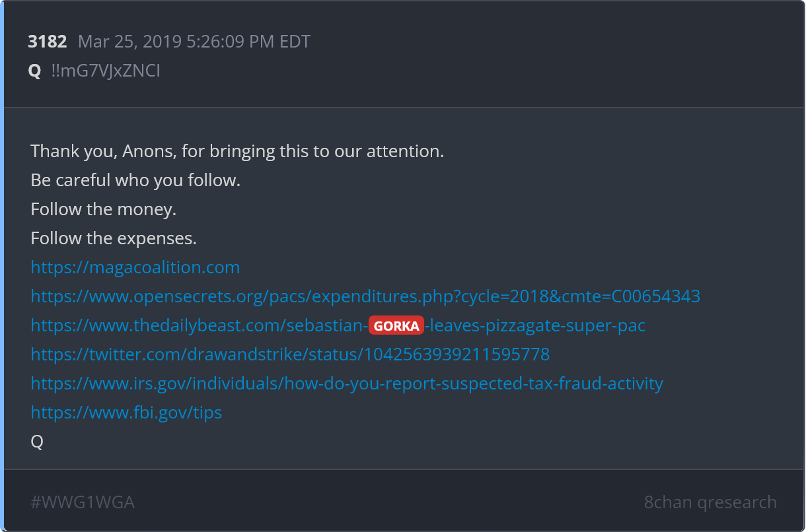Click the 'Follow the money.' line
Viewport: 806px width, 532px height.
(104, 209)
